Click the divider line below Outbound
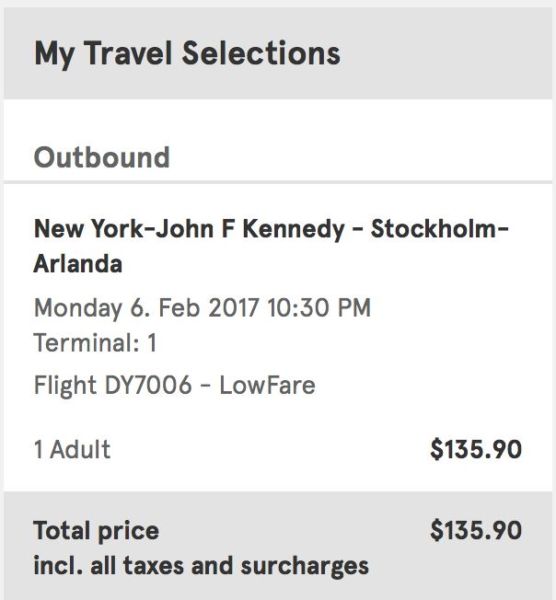 [x=278, y=182]
